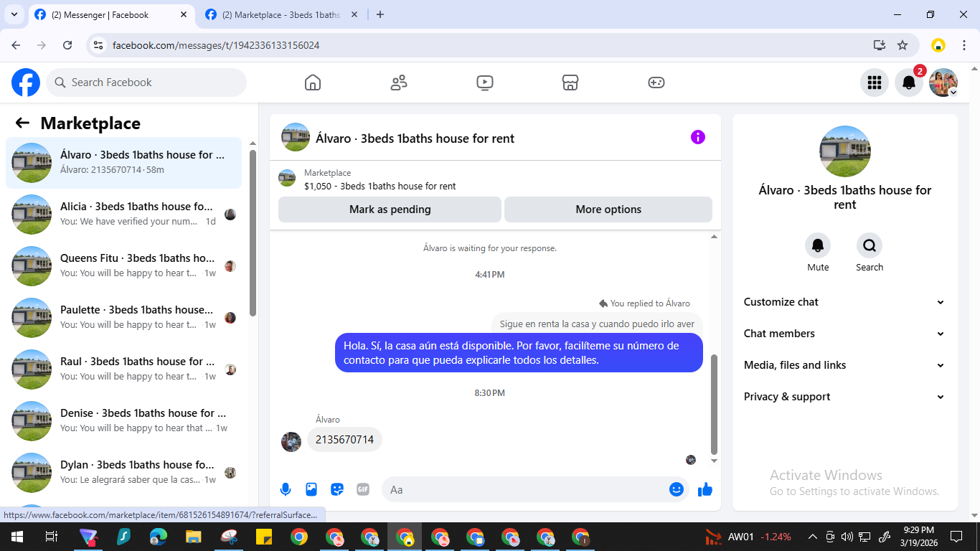The height and width of the screenshot is (551, 980).
Task: Open a new browser tab
Action: click(x=380, y=14)
